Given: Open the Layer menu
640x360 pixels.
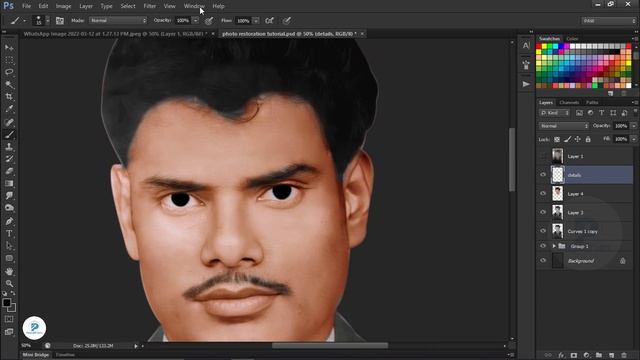Looking at the screenshot, I should point(86,6).
